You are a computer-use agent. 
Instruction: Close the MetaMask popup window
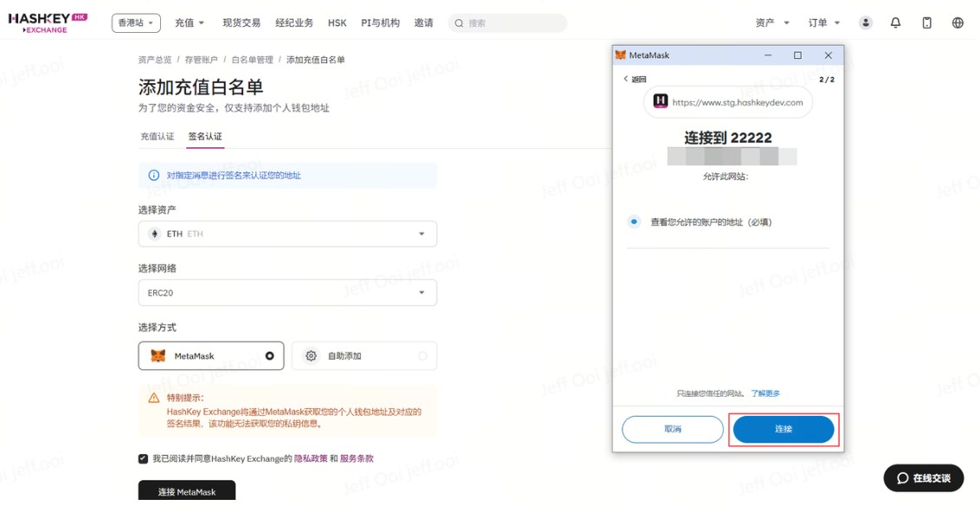coord(828,55)
